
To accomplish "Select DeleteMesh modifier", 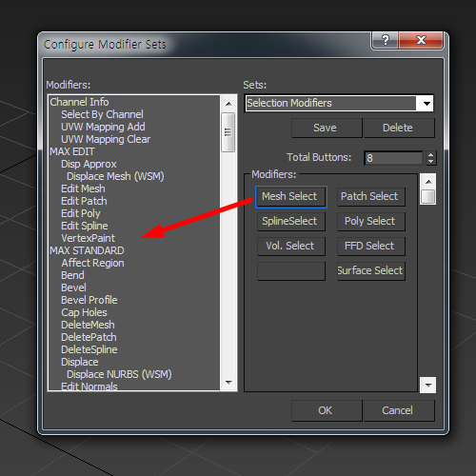I will pos(88,325).
